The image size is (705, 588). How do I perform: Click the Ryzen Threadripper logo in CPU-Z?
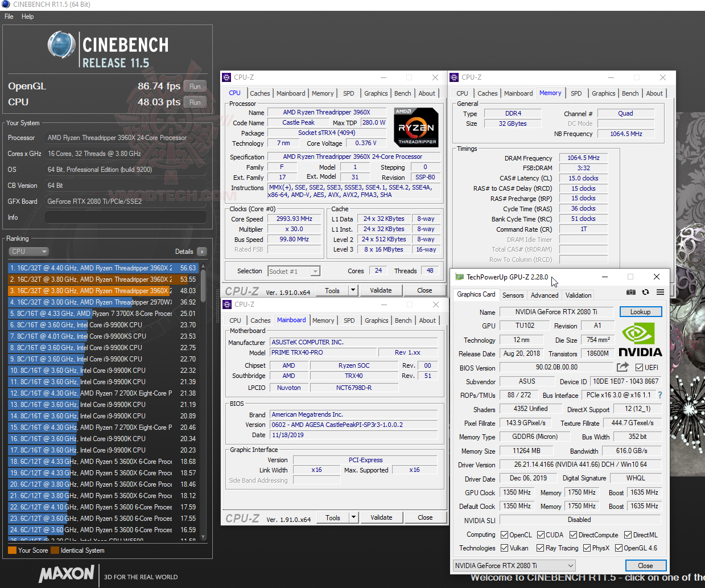[x=417, y=127]
